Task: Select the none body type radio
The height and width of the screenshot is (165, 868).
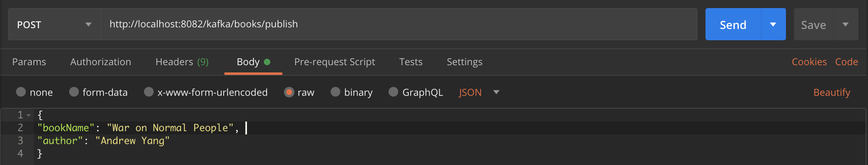Action: 21,92
